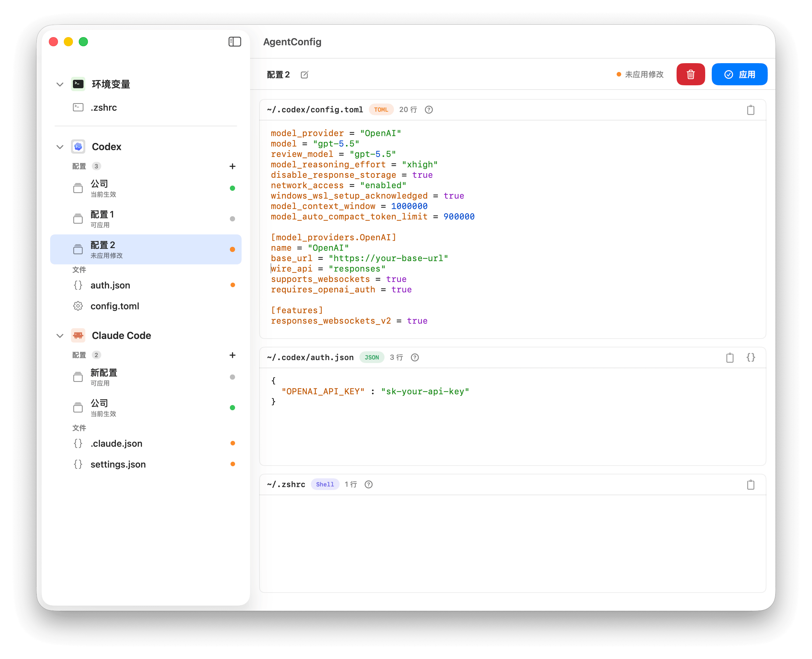Click the ~/.codex/config.toml path title
812x659 pixels.
315,110
